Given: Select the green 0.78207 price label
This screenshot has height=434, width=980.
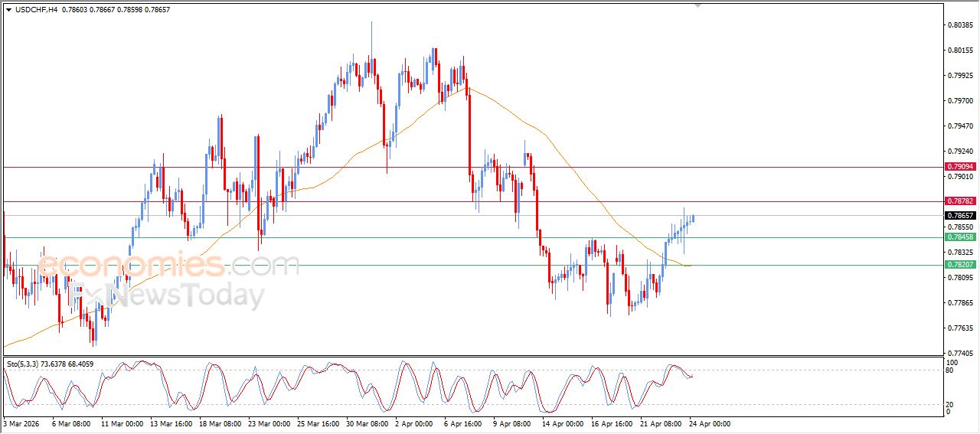Looking at the screenshot, I should click(960, 265).
